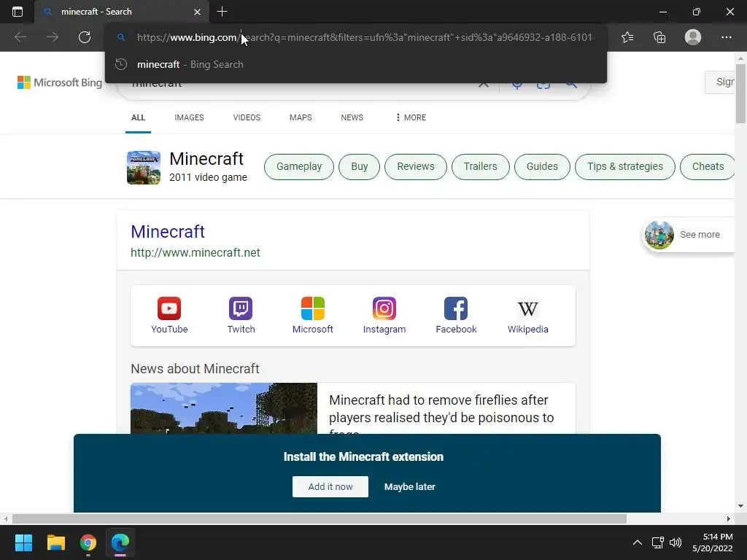Open the Minecraft result title link
Screen dimensions: 747x560
(x=168, y=231)
